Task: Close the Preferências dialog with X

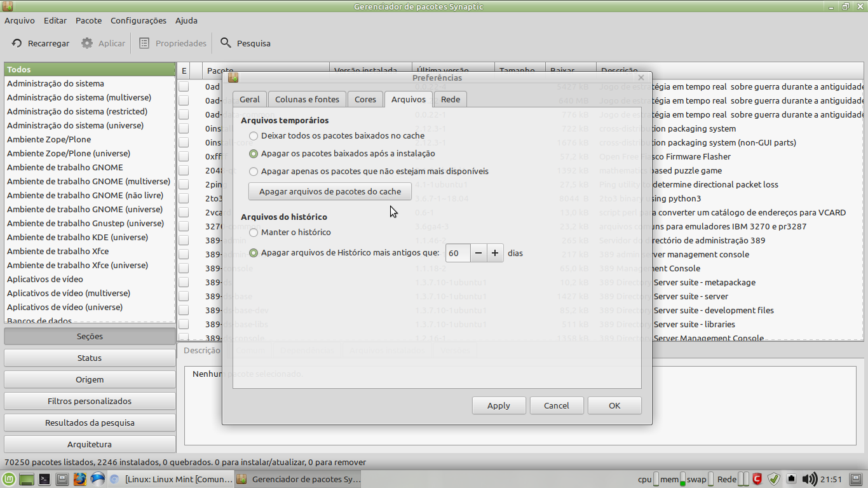Action: [641, 78]
